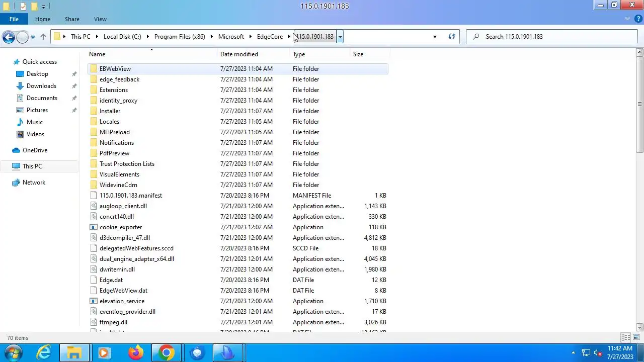This screenshot has width=644, height=362.
Task: Select the augloop_client.dll file icon
Action: tap(94, 206)
